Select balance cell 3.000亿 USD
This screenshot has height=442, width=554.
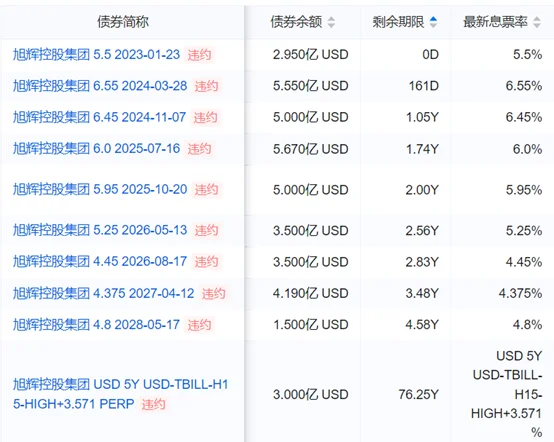pyautogui.click(x=311, y=394)
